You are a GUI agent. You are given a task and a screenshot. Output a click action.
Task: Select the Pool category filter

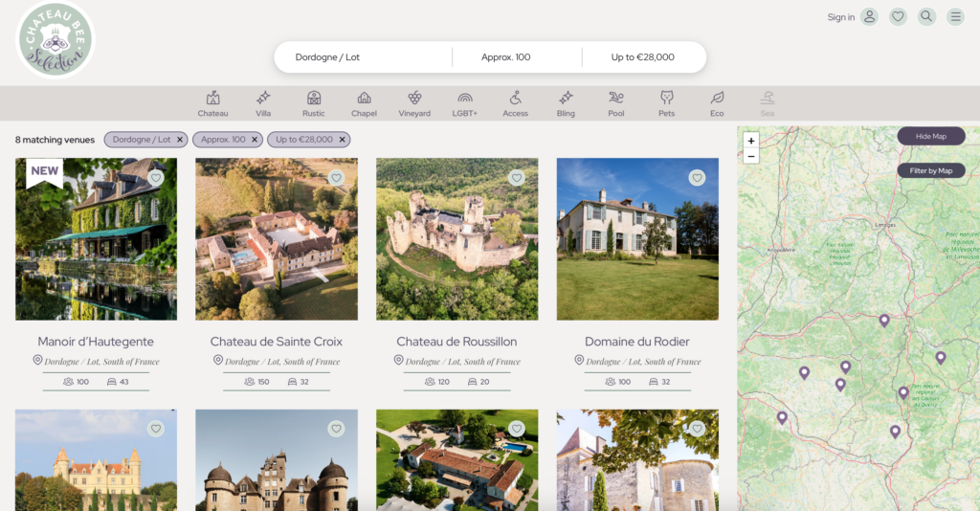click(616, 104)
